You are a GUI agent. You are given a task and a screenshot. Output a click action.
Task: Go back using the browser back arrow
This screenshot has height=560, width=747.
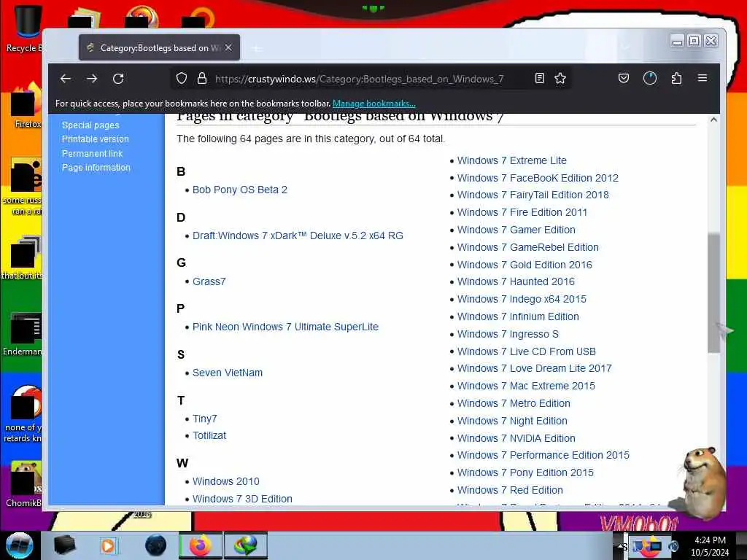coord(66,79)
